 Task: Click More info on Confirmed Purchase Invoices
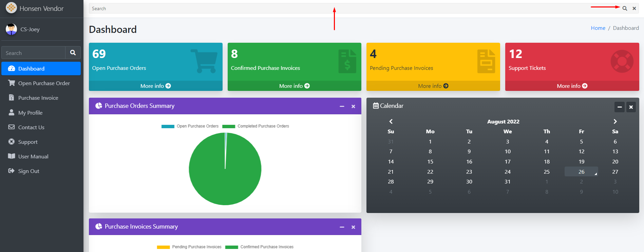click(x=294, y=86)
